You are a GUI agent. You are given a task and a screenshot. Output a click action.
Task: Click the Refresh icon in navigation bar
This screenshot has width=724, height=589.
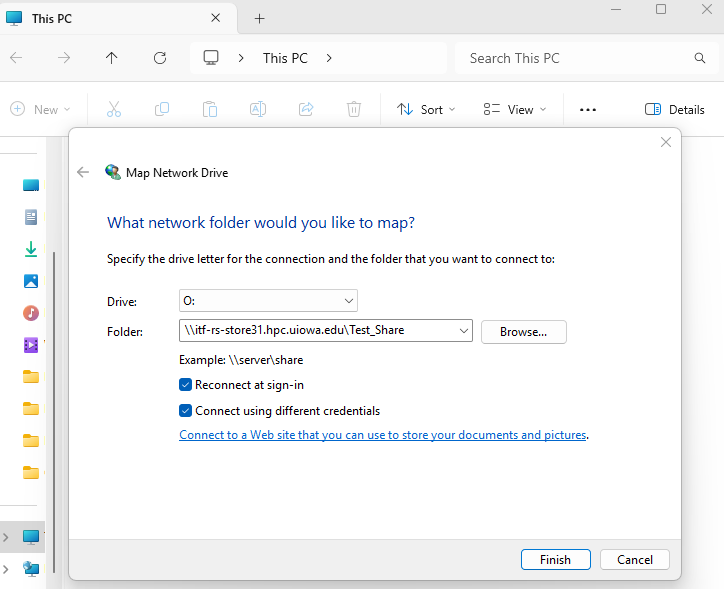pyautogui.click(x=160, y=58)
